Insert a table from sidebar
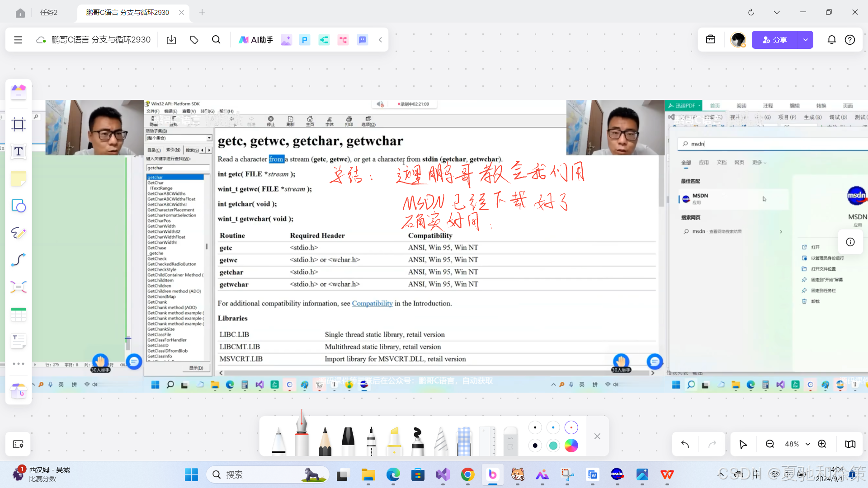868x488 pixels. [19, 314]
